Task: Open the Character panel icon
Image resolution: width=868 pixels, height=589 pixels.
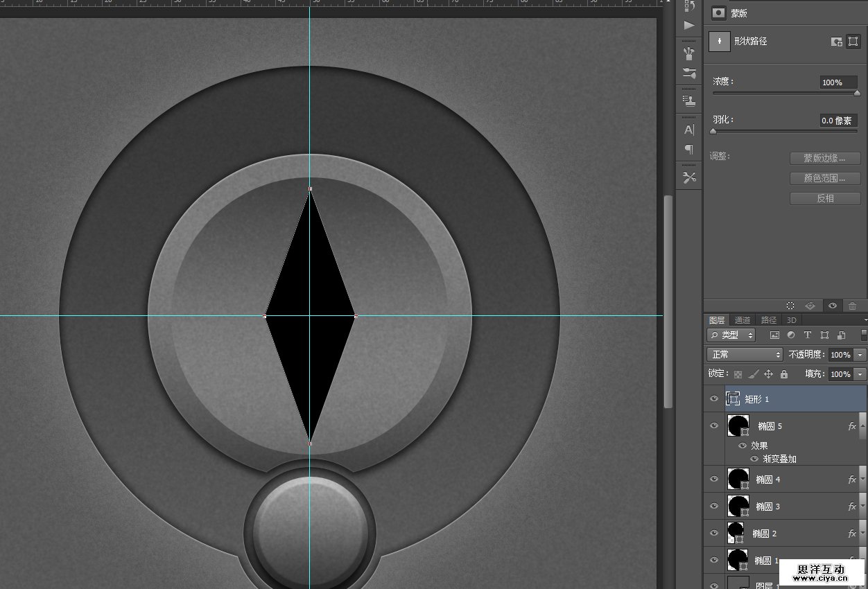Action: point(688,130)
